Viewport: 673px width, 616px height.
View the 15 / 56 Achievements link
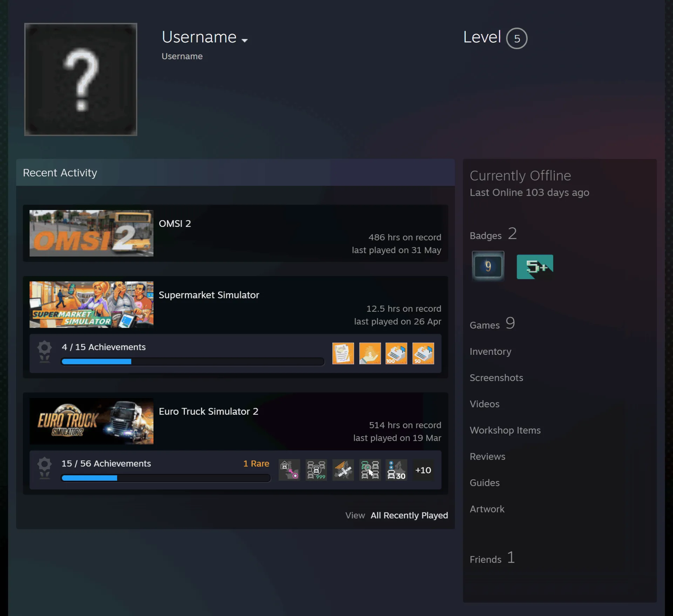106,463
